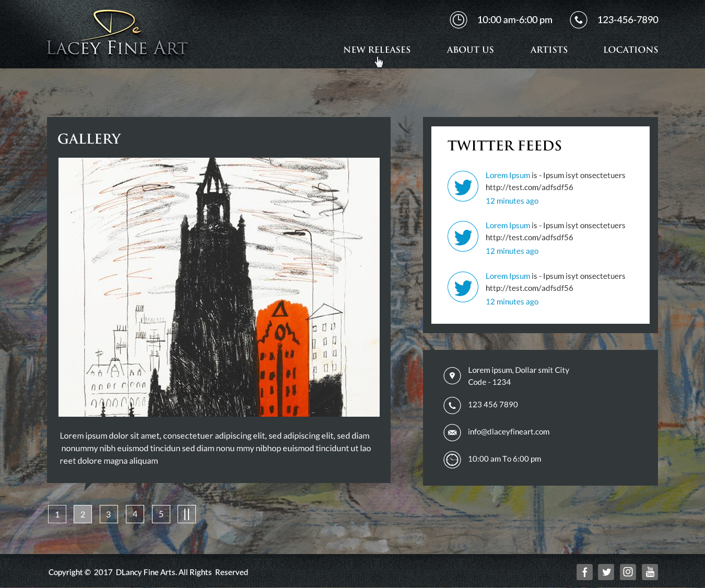Show gallery slide 4
This screenshot has width=705, height=588.
pos(135,514)
